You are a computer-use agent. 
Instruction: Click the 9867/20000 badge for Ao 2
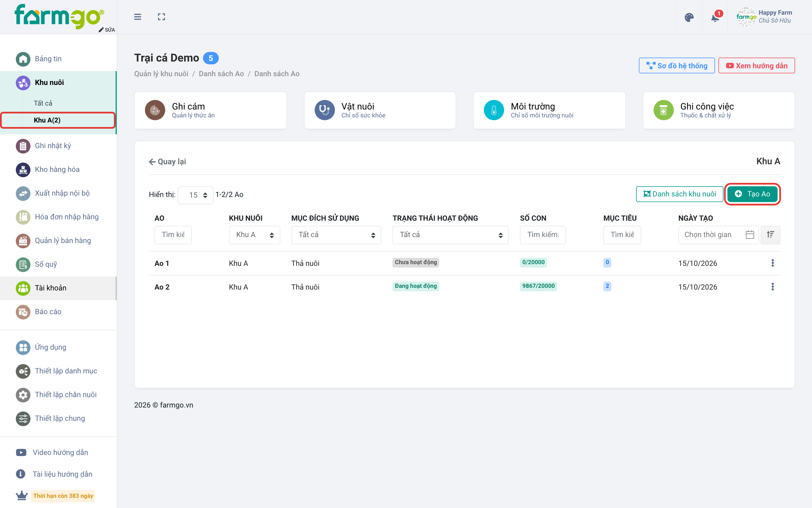(539, 286)
